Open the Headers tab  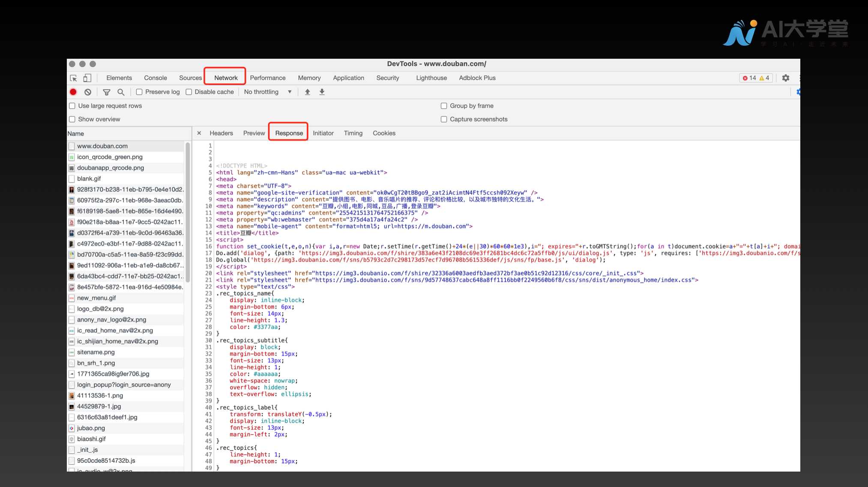point(221,133)
